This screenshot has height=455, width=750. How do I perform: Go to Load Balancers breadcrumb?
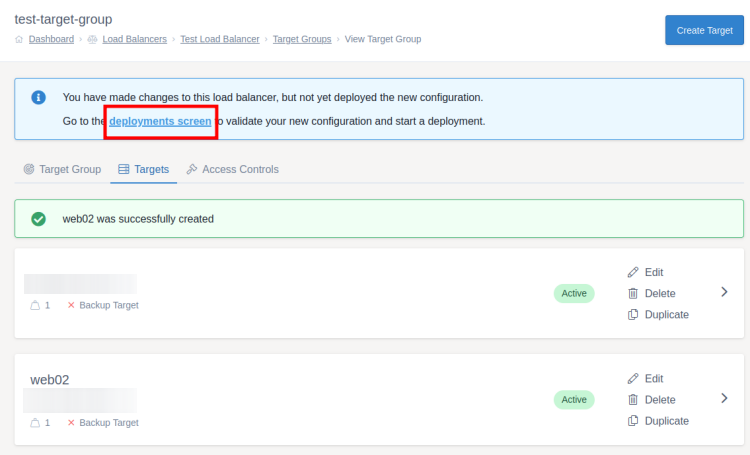point(134,39)
